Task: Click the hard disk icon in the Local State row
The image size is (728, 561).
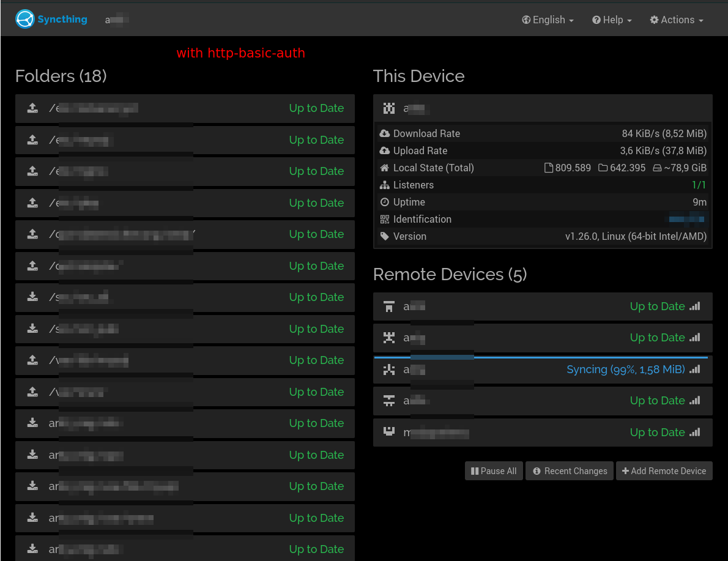Action: [x=658, y=168]
